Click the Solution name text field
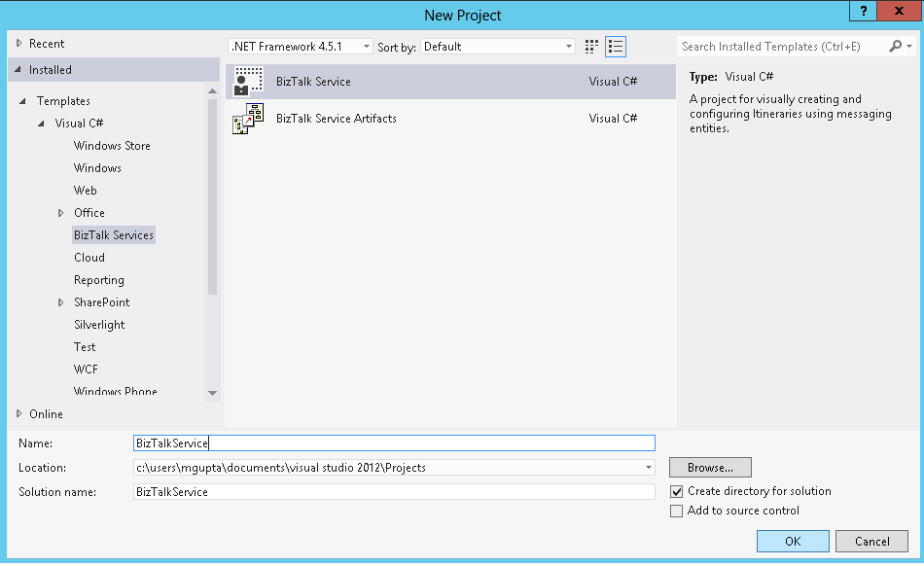The height and width of the screenshot is (566, 924). pyautogui.click(x=394, y=492)
